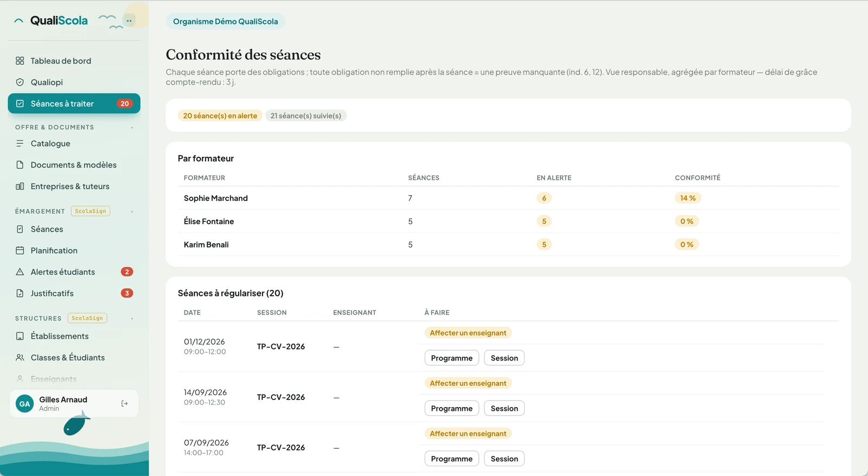868x476 pixels.
Task: Open the Gilles Arnaud Admin profile card
Action: [x=74, y=404]
